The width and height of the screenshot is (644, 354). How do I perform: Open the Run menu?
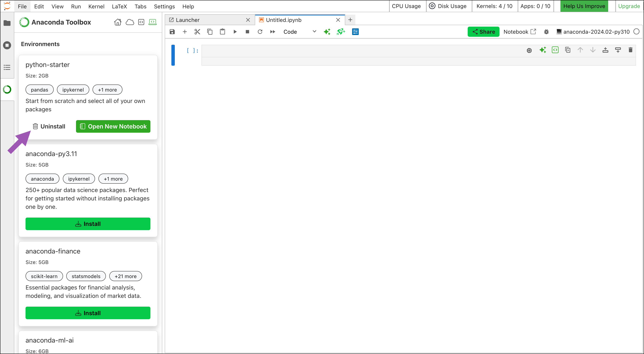click(76, 6)
